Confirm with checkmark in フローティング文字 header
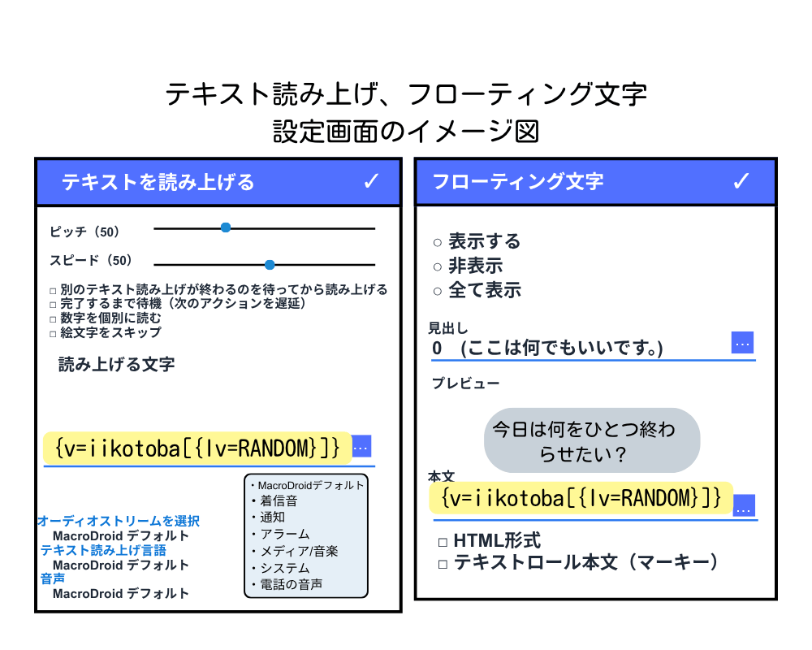This screenshot has width=812, height=650. click(x=741, y=181)
